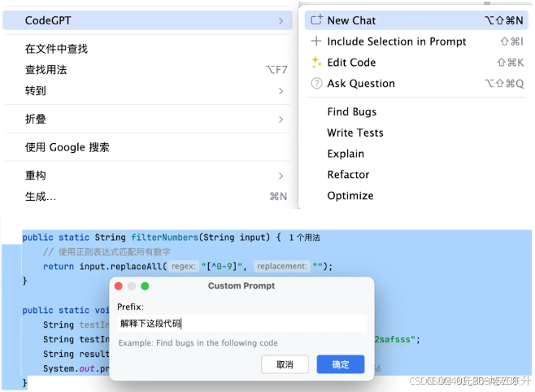Image resolution: width=535 pixels, height=392 pixels.
Task: Click the filterNumbers method name
Action: coord(165,237)
